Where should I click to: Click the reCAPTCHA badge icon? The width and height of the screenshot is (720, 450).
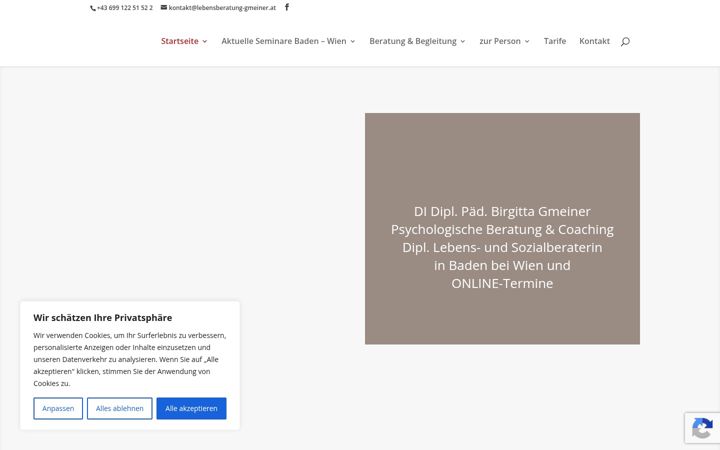pos(702,428)
